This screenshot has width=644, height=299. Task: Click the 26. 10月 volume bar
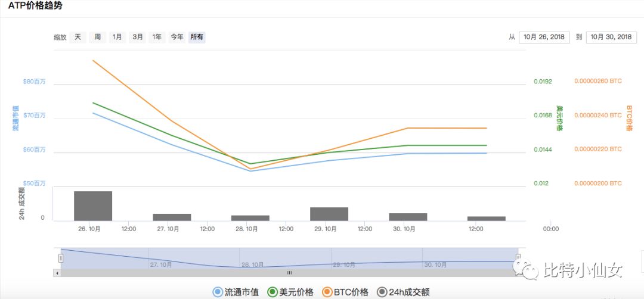click(x=93, y=206)
